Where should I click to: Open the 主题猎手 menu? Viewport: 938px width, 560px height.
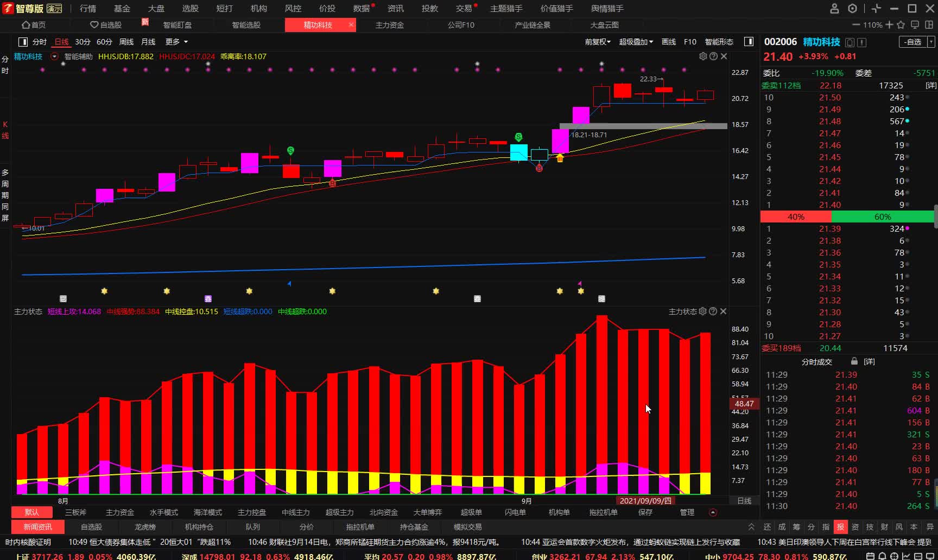tap(506, 9)
